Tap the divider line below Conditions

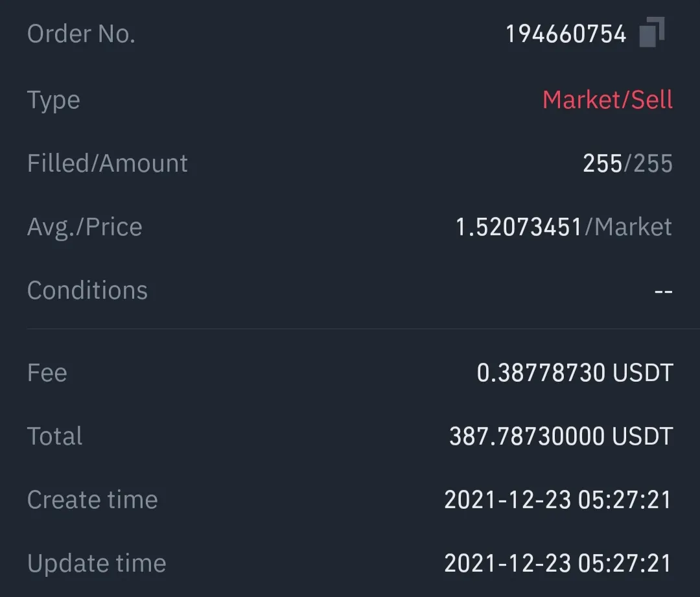pyautogui.click(x=364, y=329)
